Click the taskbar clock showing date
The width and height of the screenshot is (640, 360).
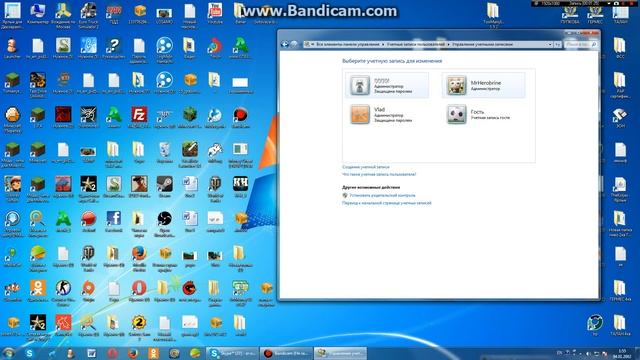tap(622, 353)
